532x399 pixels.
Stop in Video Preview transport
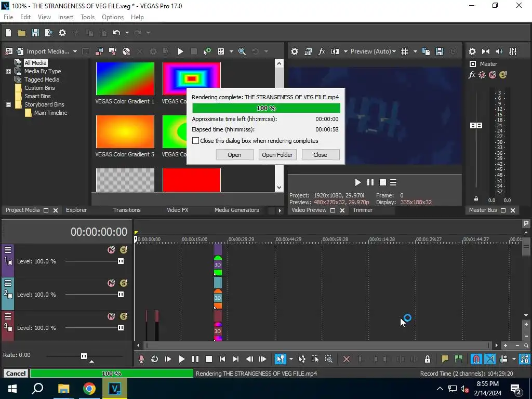383,182
